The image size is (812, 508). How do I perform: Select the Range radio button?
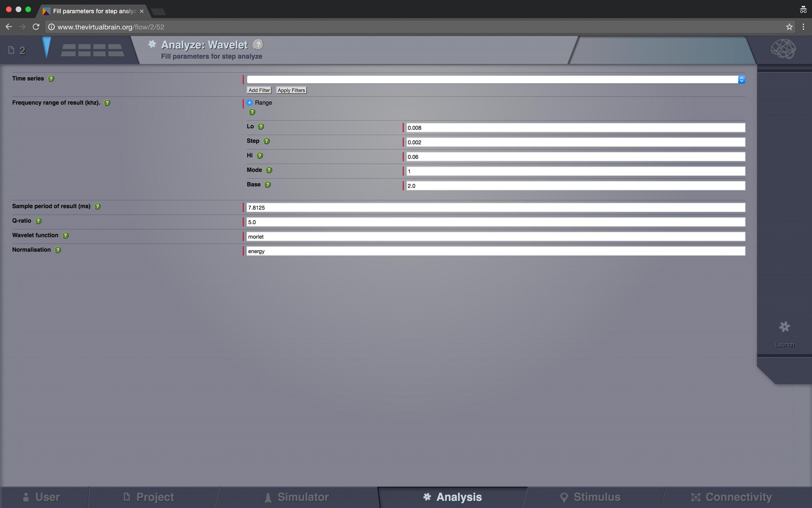[250, 103]
